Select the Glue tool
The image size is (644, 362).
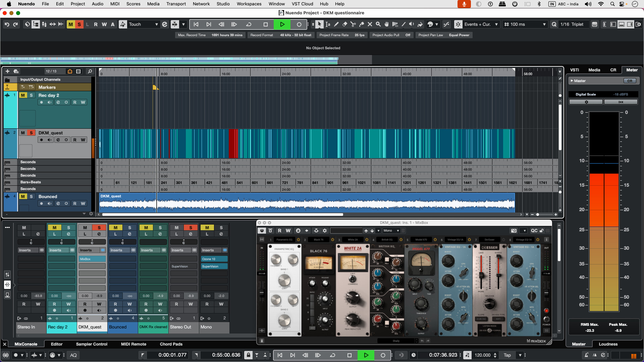click(361, 24)
